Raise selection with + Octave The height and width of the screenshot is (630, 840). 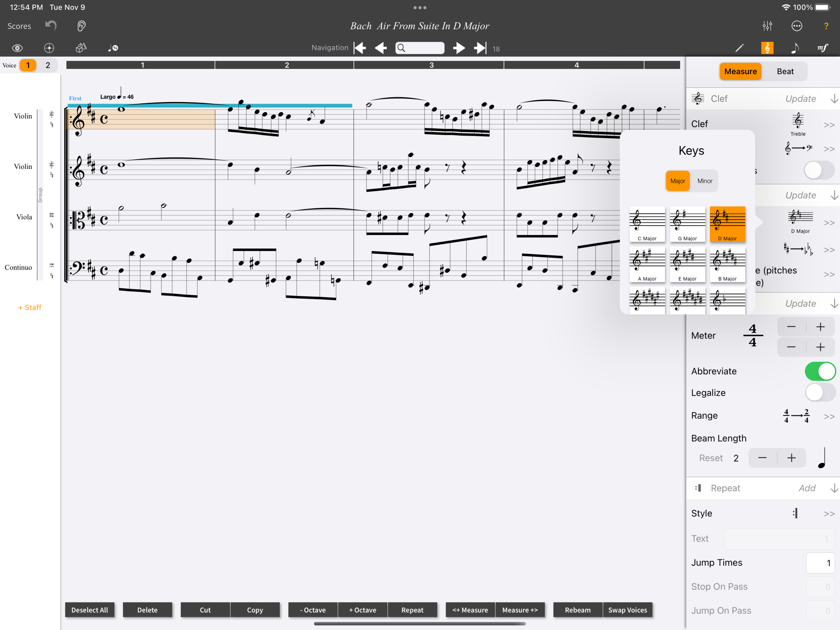click(x=363, y=610)
